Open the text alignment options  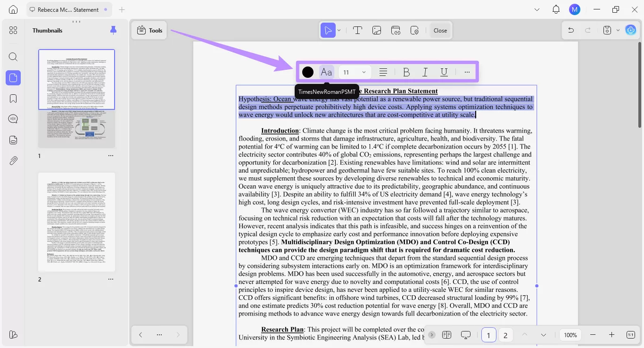[x=383, y=72]
